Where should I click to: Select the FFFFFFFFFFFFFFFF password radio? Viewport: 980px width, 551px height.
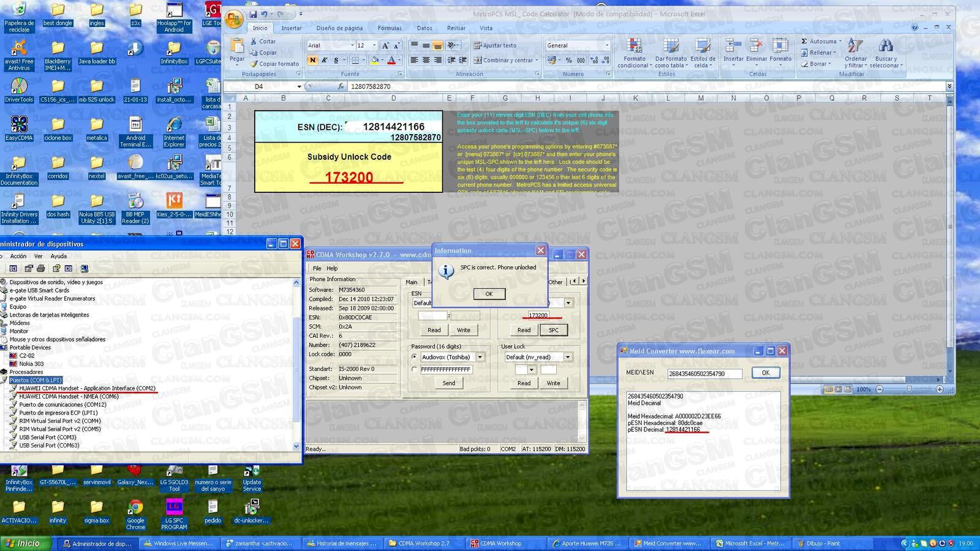tap(415, 369)
